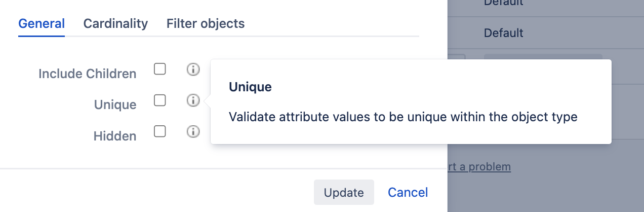
Task: Click the Cancel link
Action: (x=408, y=192)
